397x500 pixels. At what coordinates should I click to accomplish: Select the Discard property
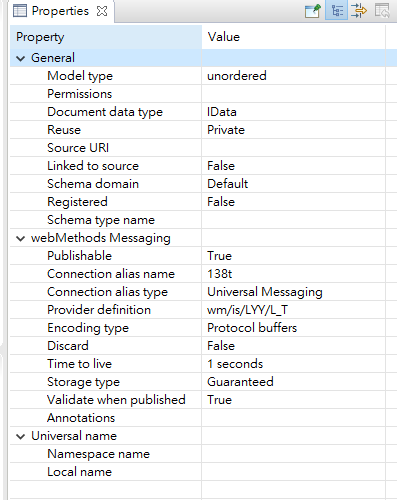pyautogui.click(x=68, y=346)
